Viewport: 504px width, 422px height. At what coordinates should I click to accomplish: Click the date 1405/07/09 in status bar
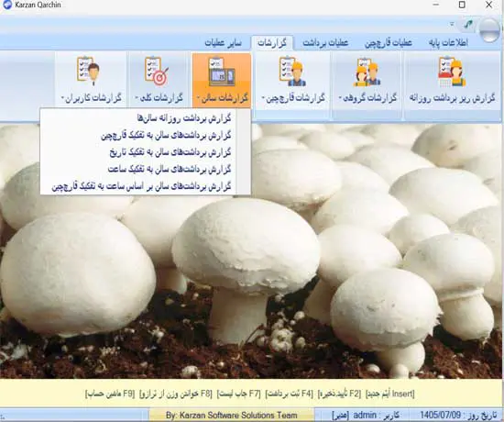tap(441, 415)
